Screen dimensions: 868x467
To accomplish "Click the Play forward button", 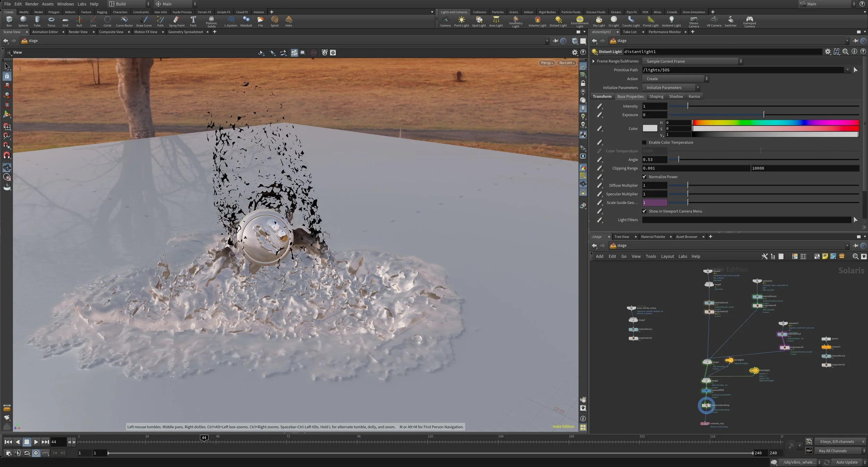I will pos(36,442).
